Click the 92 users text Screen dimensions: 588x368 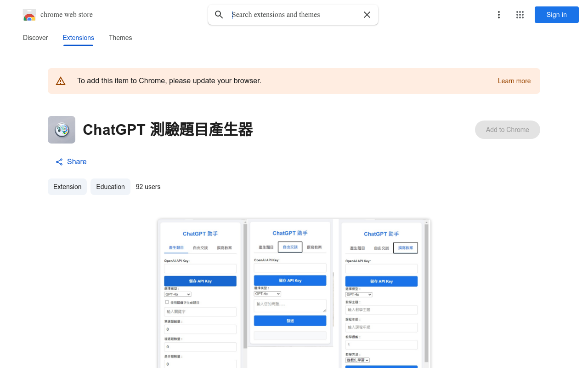click(x=148, y=187)
